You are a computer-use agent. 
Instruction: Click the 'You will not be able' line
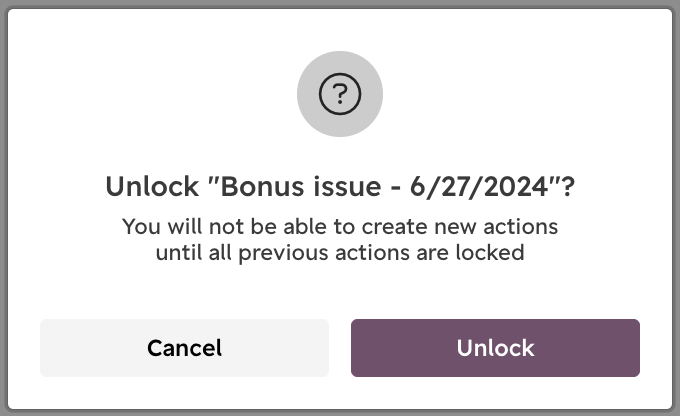[340, 226]
